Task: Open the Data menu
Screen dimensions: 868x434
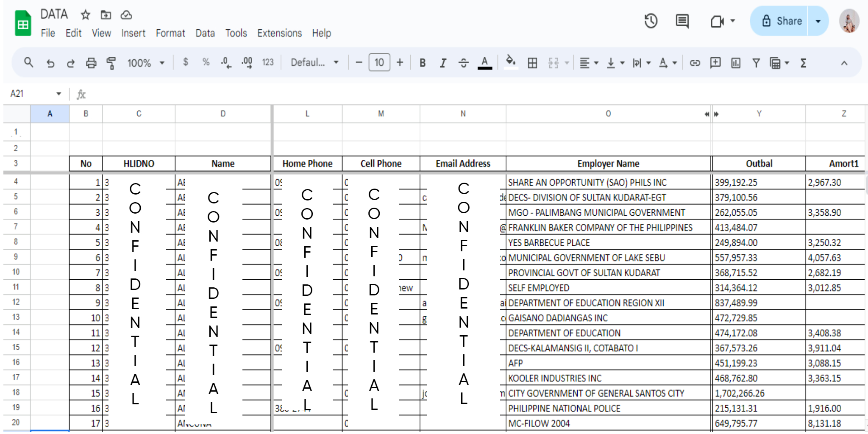Action: (x=205, y=33)
